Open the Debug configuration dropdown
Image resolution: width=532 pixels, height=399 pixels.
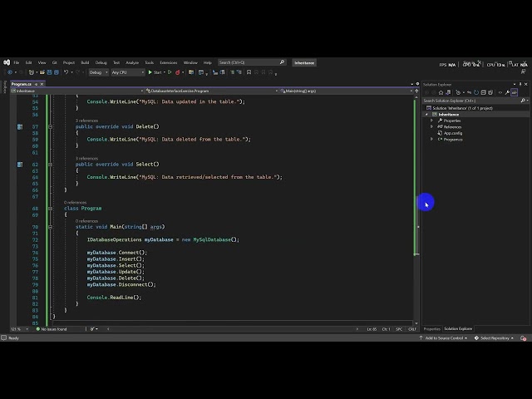[98, 72]
